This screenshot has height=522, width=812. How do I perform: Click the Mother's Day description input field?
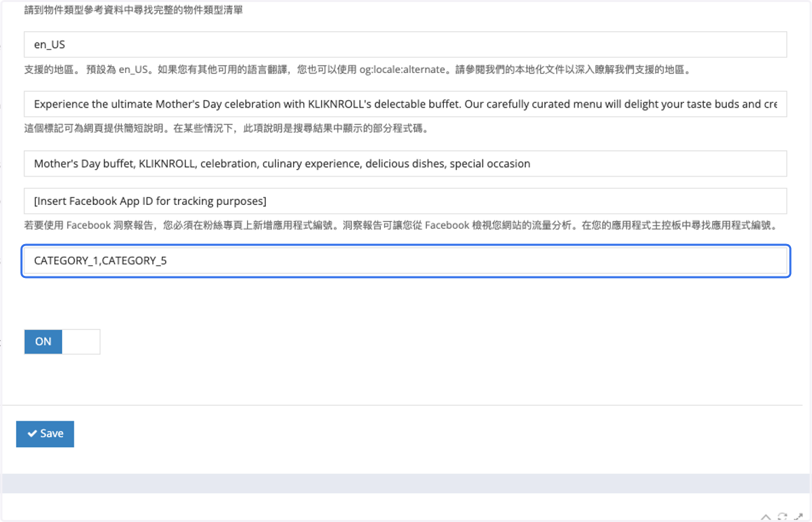tap(405, 104)
